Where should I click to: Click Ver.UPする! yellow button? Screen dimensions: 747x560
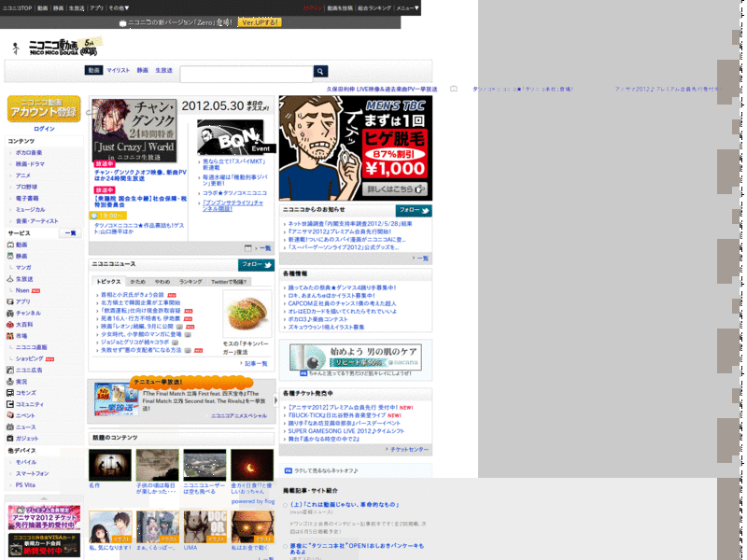[x=260, y=22]
